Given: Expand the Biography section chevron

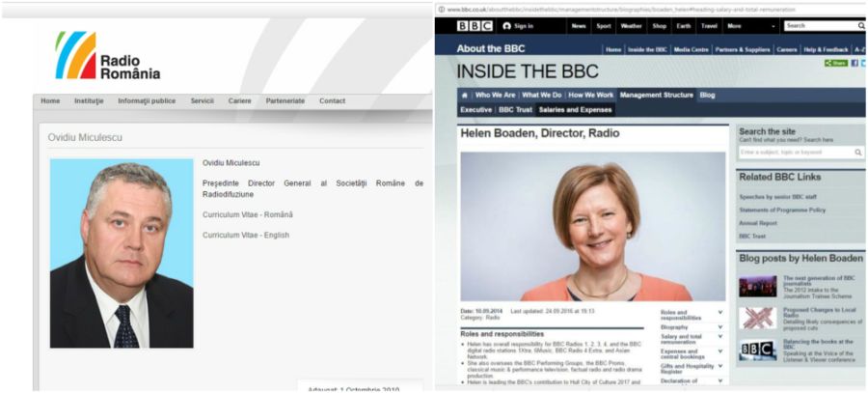Looking at the screenshot, I should (x=720, y=327).
